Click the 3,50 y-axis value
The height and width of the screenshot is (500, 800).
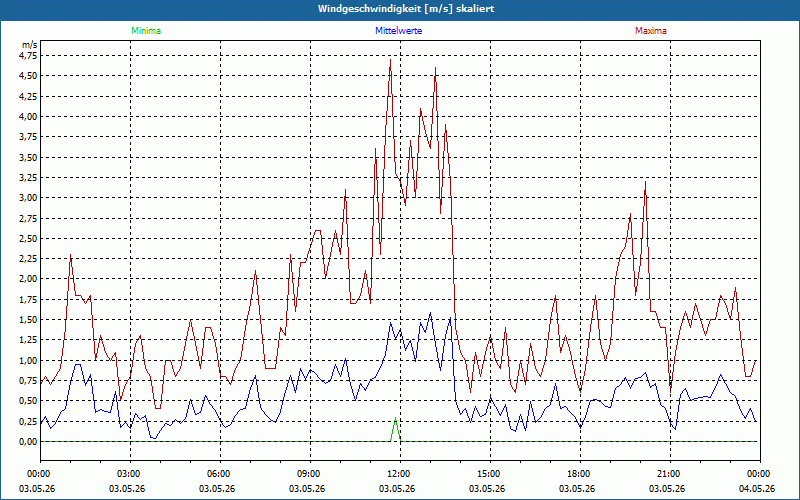[29, 157]
